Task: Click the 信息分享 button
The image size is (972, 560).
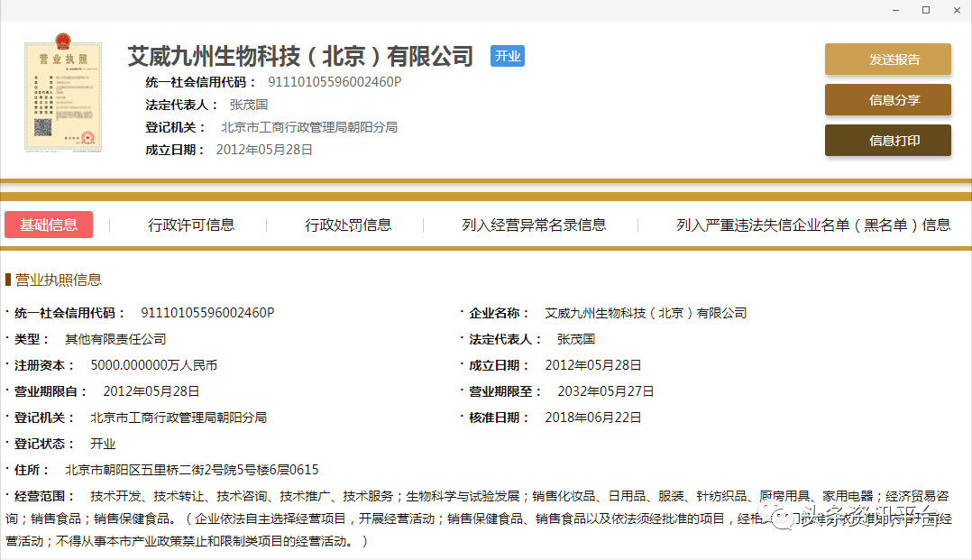Action: 887,100
